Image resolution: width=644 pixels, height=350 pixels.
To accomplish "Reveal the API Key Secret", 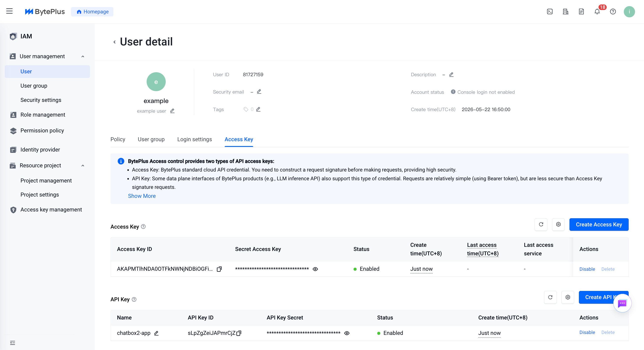I will pyautogui.click(x=347, y=333).
